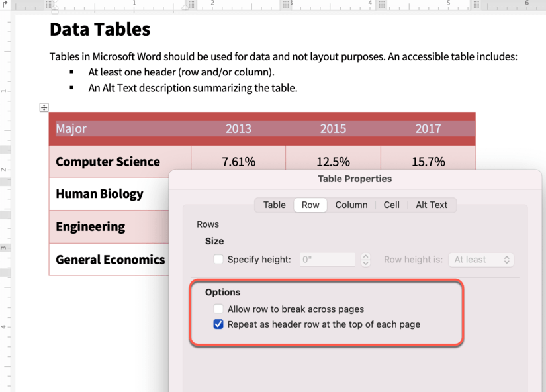
Task: Open the Column tab
Action: tap(351, 205)
